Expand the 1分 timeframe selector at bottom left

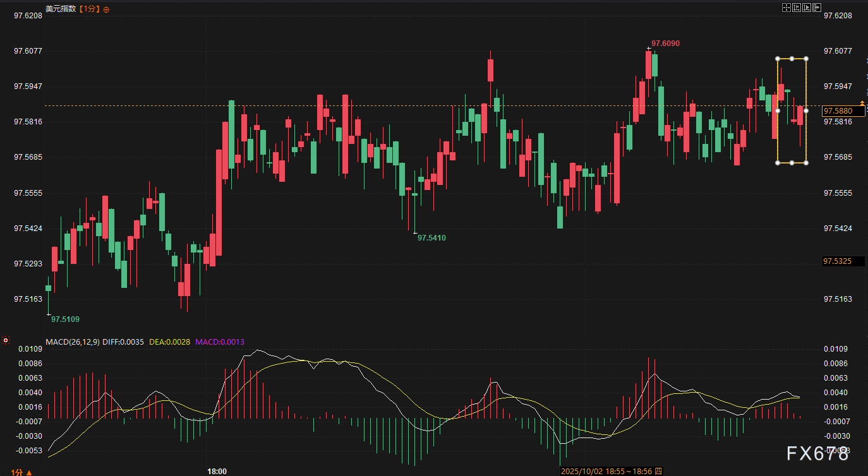[x=21, y=472]
